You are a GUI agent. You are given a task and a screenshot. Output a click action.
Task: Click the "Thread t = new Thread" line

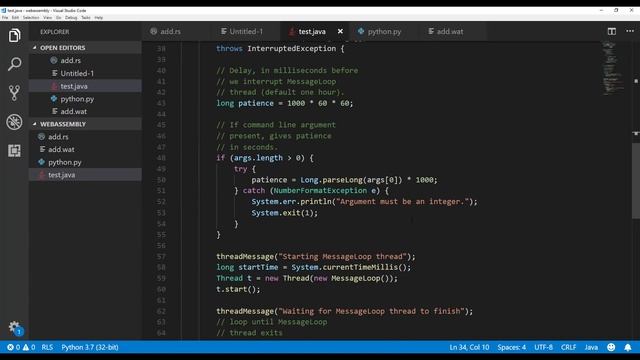click(307, 278)
